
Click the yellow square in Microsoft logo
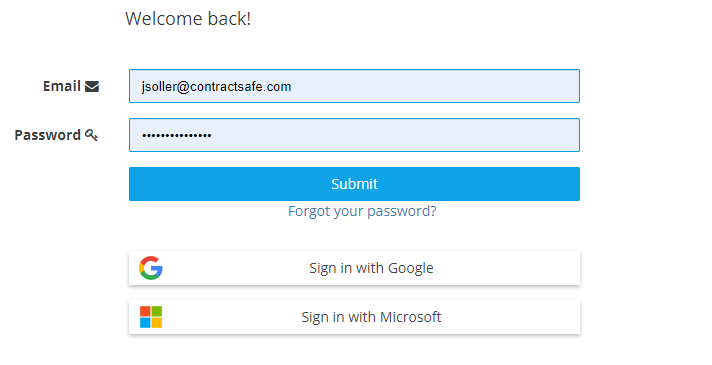point(157,323)
